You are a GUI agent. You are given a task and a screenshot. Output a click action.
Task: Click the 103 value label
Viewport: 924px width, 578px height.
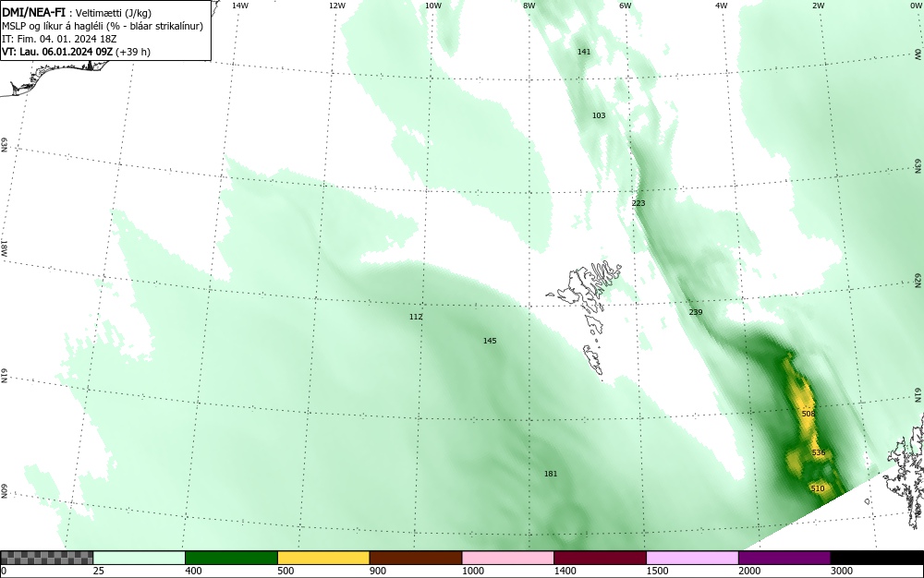click(599, 115)
